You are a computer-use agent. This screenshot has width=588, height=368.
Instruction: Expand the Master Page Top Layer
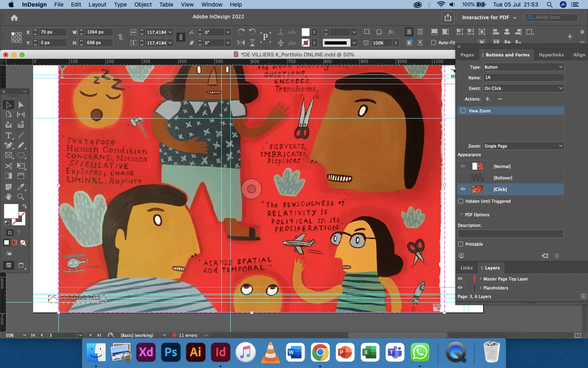(x=481, y=279)
